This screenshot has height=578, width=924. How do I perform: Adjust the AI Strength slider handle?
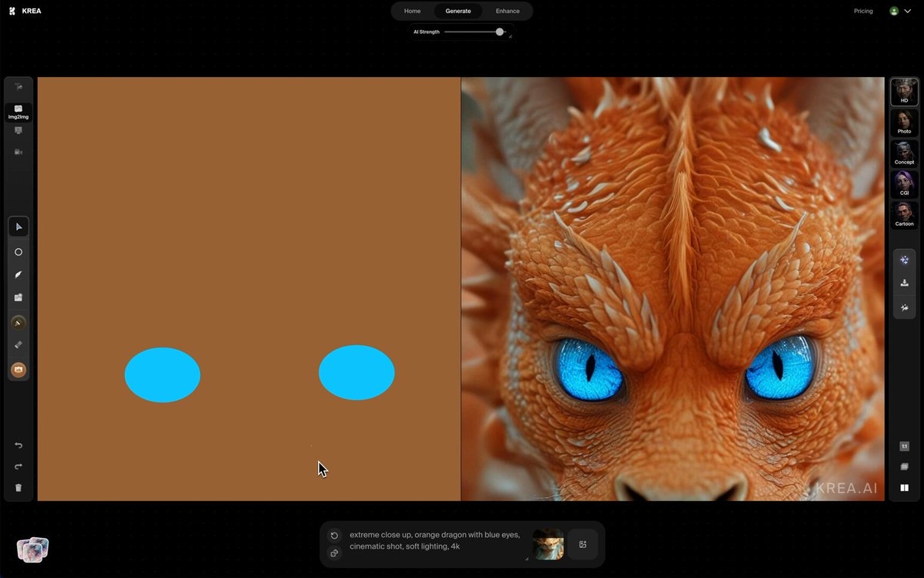[500, 32]
